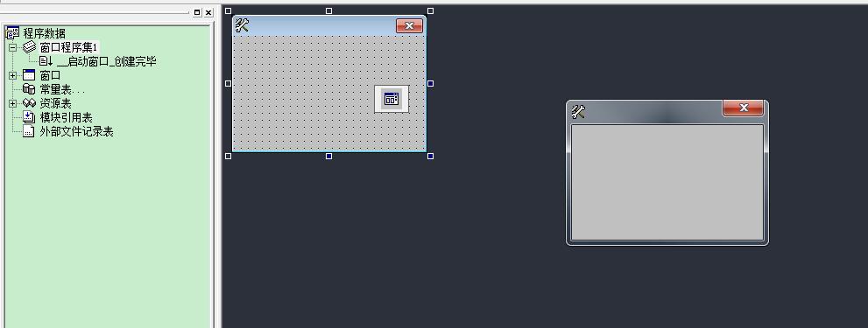The image size is (868, 328).
Task: Collapse the 窗口程序集1 tree node
Action: (13, 47)
